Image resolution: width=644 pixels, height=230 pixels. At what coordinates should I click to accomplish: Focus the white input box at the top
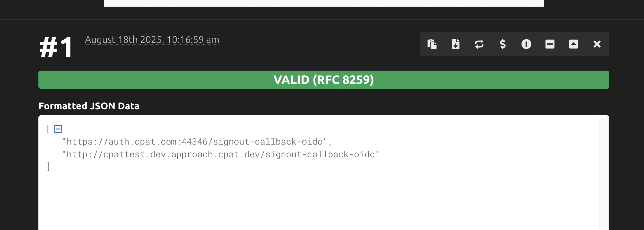click(x=324, y=3)
